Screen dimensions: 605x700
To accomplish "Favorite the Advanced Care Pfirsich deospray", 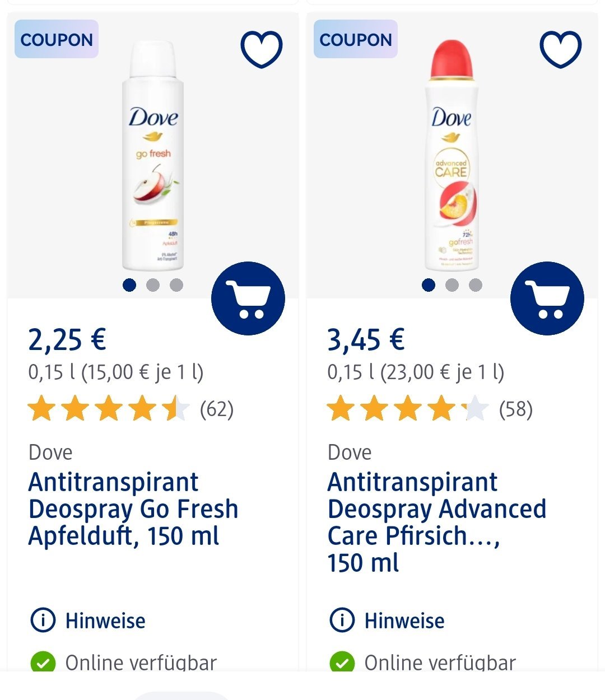I will [x=560, y=49].
